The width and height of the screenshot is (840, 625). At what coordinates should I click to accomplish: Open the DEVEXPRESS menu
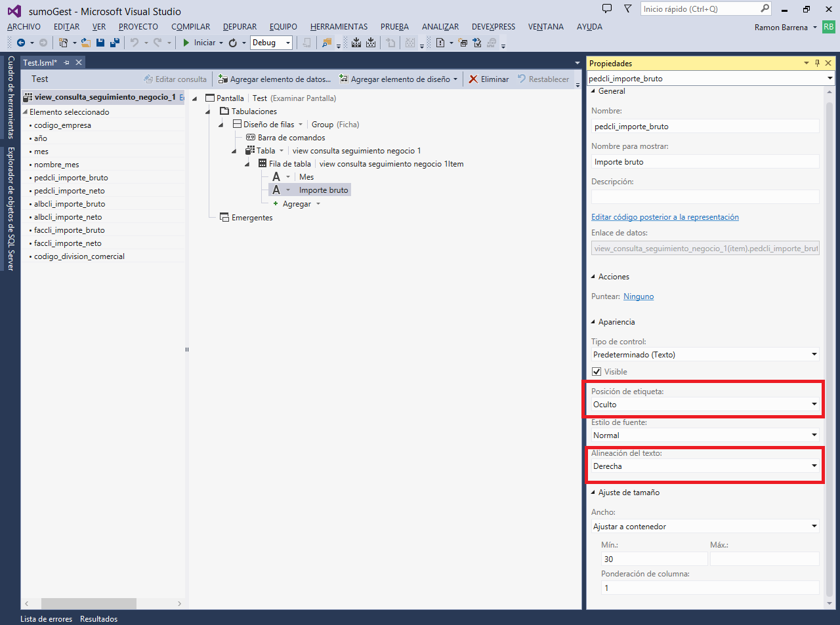click(x=493, y=27)
